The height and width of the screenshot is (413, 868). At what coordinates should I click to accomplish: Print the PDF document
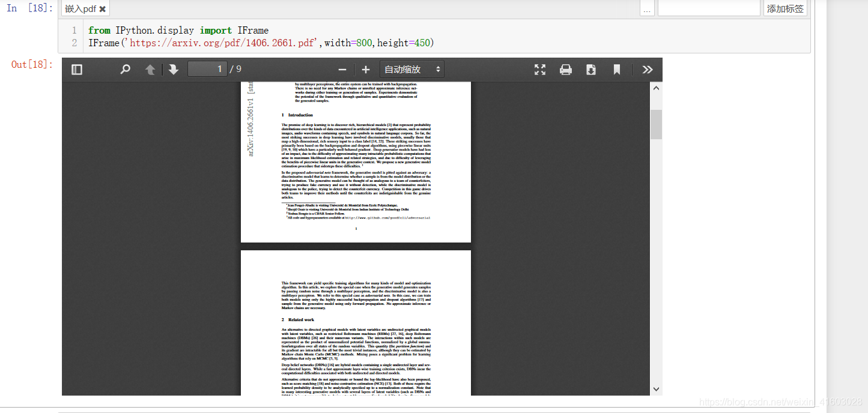(565, 70)
